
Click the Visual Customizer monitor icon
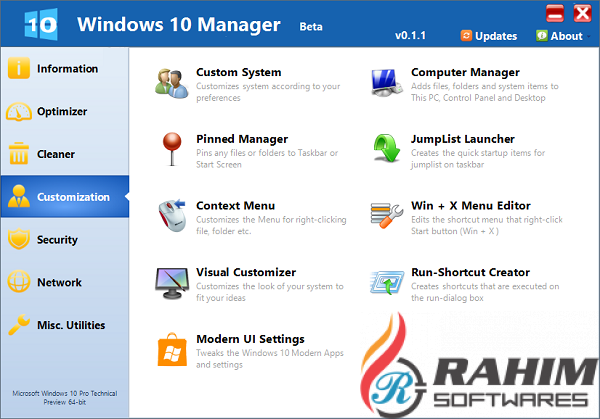point(172,283)
